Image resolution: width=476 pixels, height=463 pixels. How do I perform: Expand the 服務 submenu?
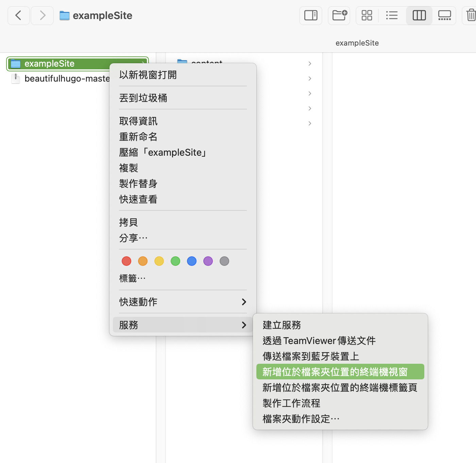[183, 325]
